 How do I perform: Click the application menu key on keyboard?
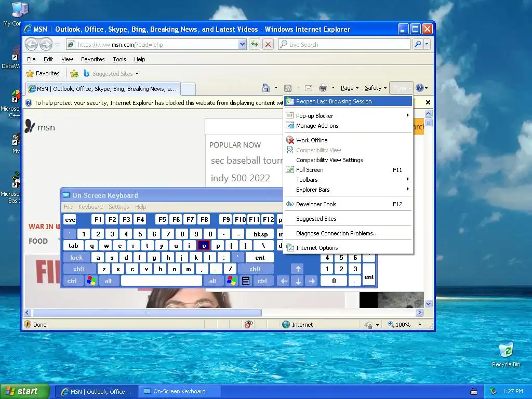click(246, 281)
